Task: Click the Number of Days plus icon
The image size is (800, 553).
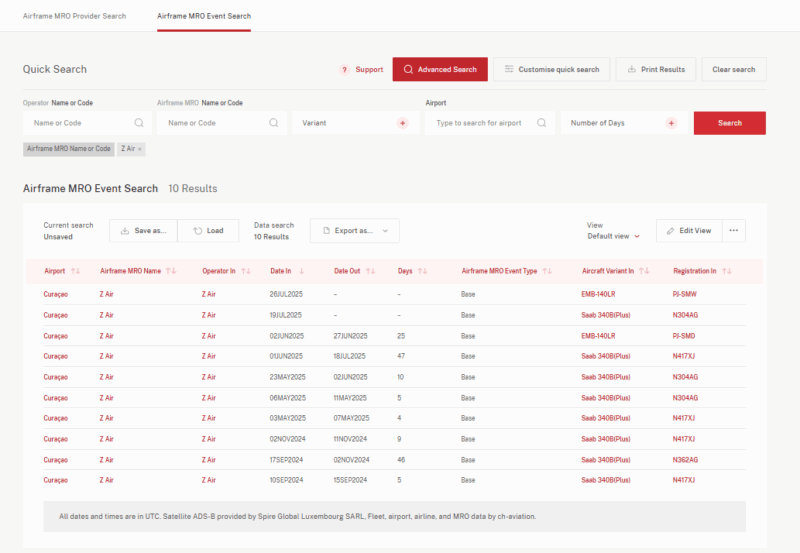Action: click(x=671, y=123)
